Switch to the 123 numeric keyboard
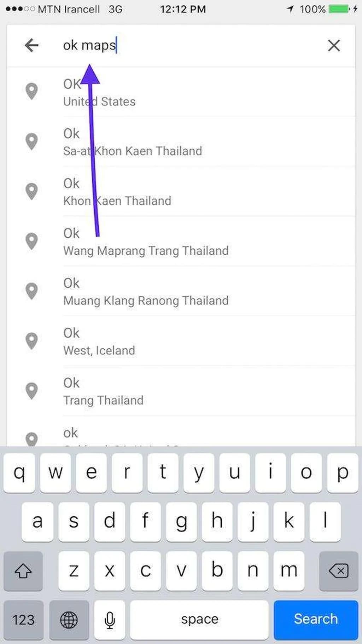 (23, 620)
